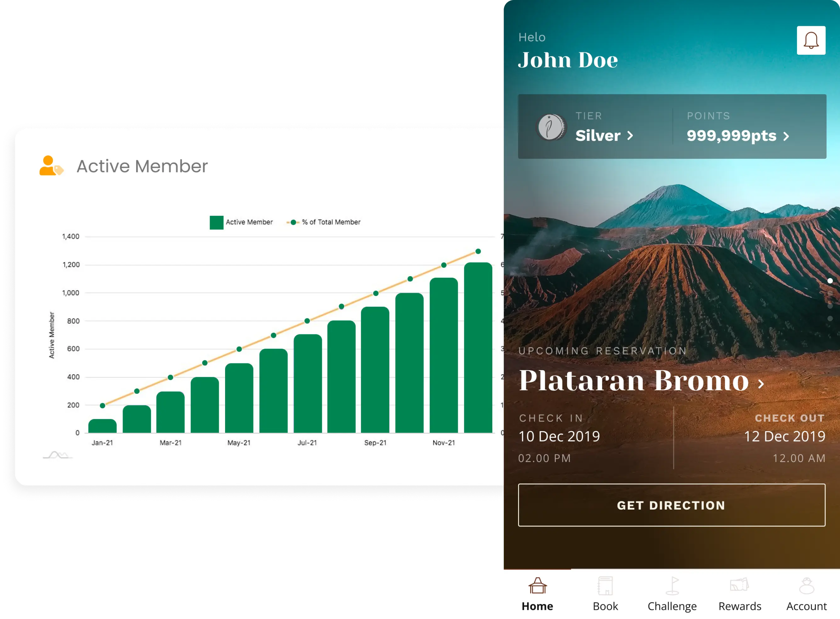Click the check in date 10 Dec 2019
Viewport: 840px width, 619px height.
[559, 437]
